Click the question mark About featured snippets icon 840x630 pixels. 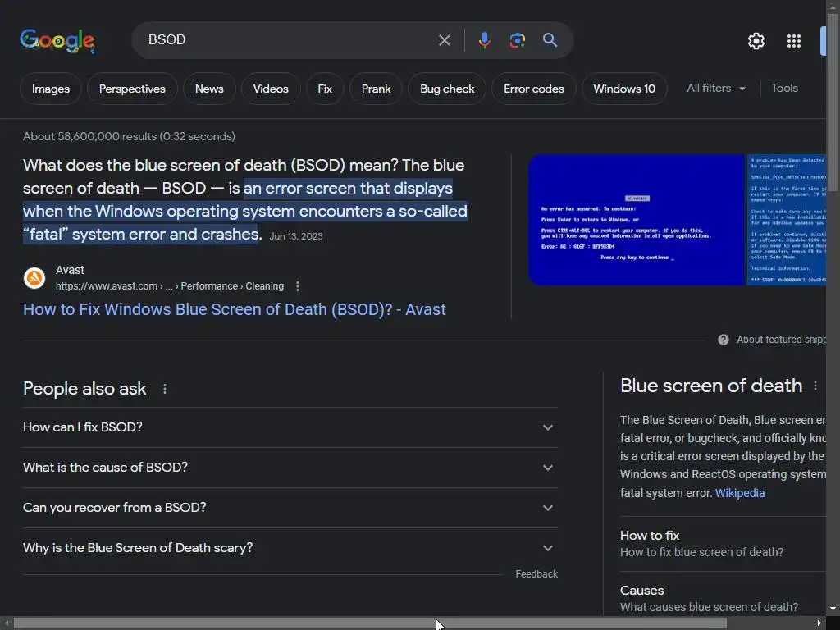click(x=724, y=340)
